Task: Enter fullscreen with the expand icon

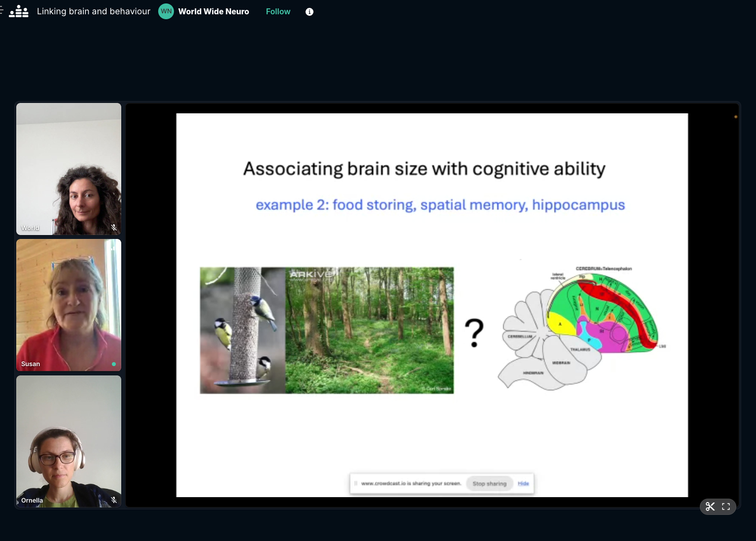Action: [x=726, y=507]
